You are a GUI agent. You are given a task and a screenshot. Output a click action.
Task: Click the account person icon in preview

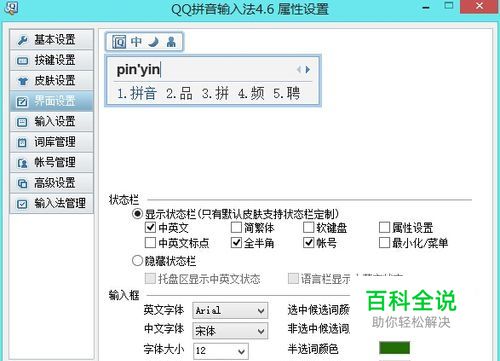tap(171, 42)
